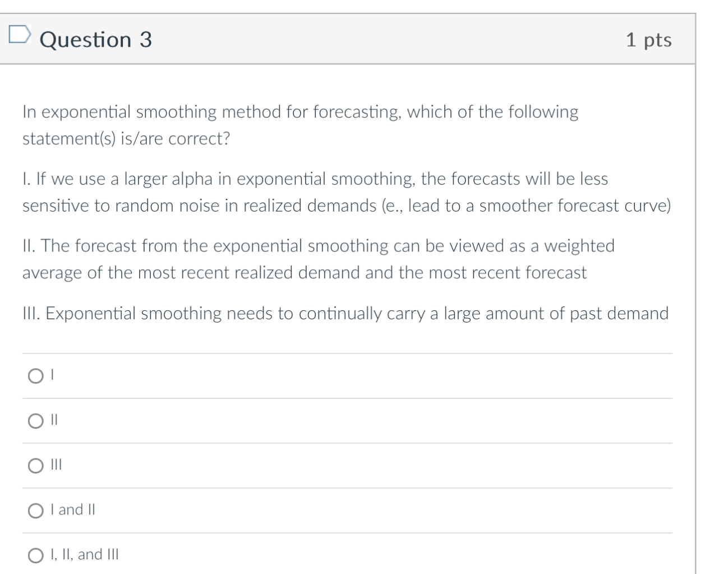This screenshot has height=574, width=728.
Task: Click the Question 3 header title
Action: coord(96,39)
